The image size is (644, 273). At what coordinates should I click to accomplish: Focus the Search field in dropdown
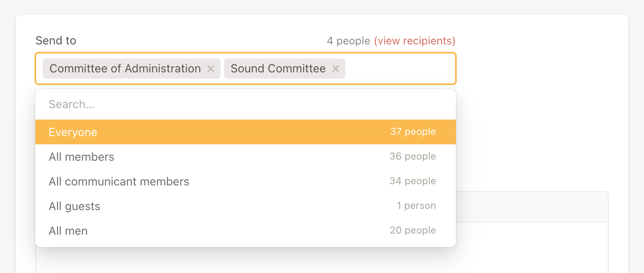pyautogui.click(x=246, y=104)
